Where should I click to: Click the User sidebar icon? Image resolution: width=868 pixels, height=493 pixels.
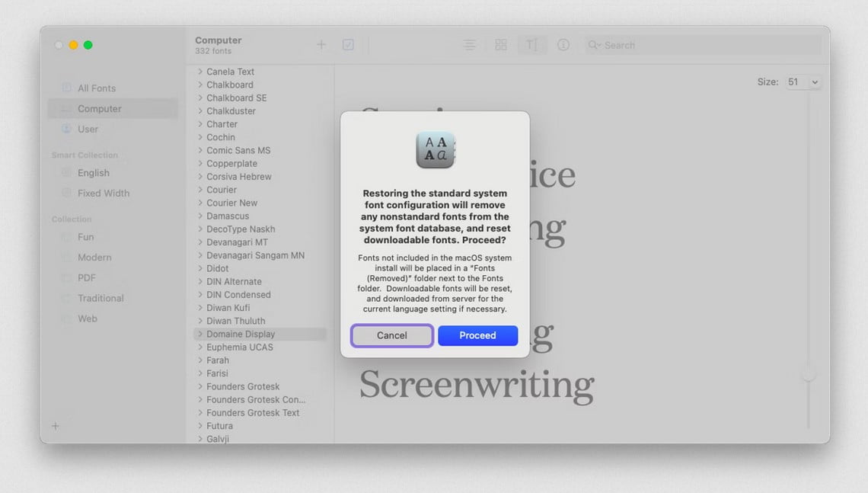[66, 129]
